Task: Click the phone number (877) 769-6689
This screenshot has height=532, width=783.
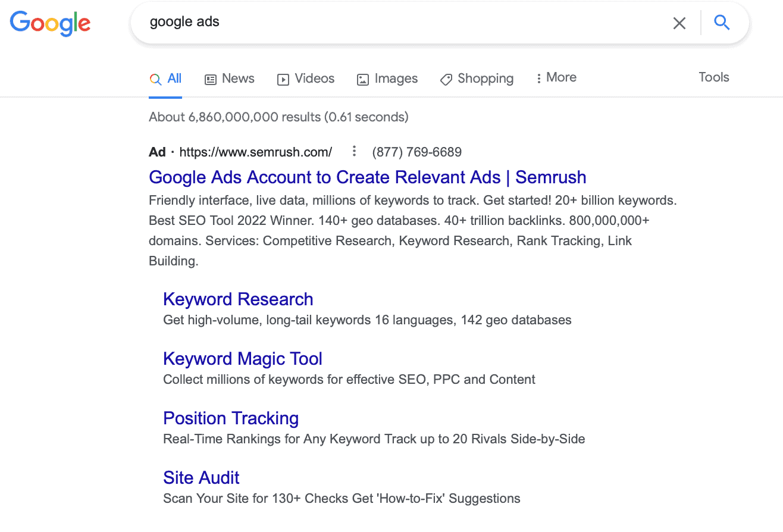Action: click(417, 152)
